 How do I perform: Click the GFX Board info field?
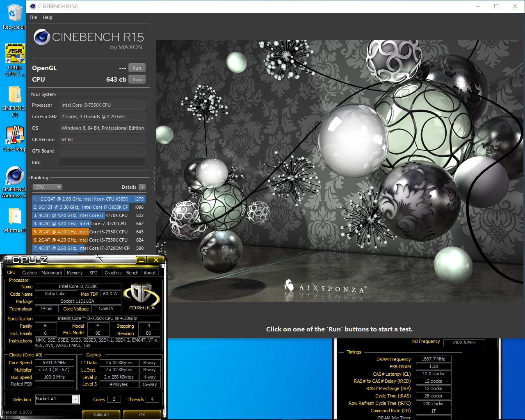pos(103,151)
